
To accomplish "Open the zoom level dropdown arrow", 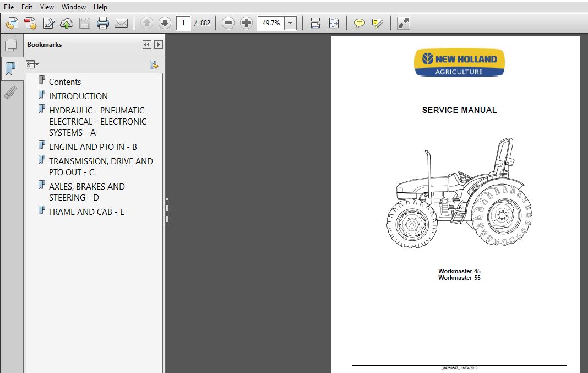I will (291, 23).
